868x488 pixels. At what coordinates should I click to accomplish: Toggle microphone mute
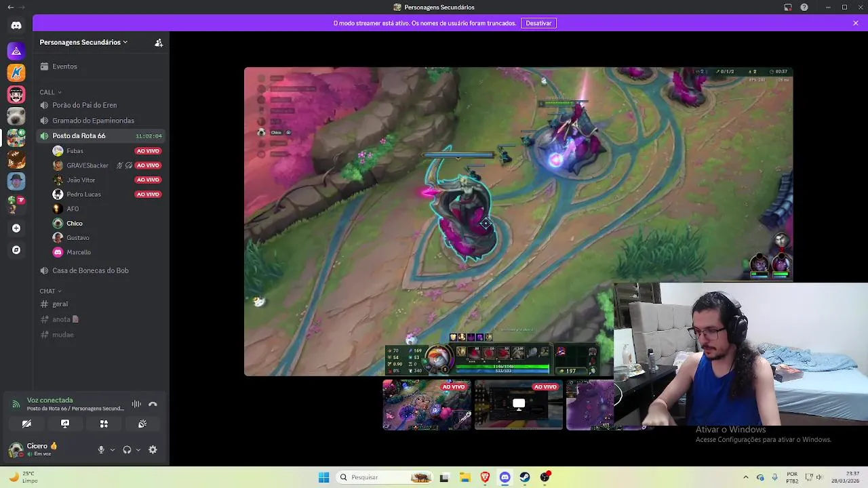101,449
